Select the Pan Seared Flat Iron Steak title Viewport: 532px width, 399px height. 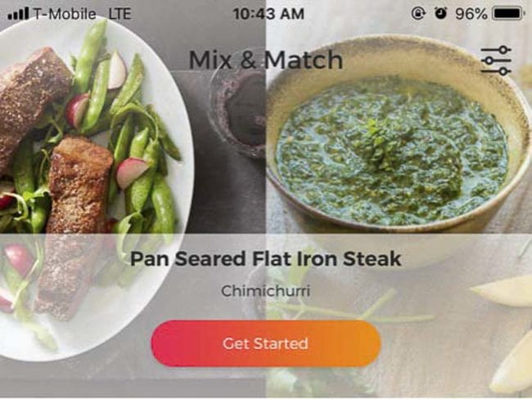click(266, 259)
